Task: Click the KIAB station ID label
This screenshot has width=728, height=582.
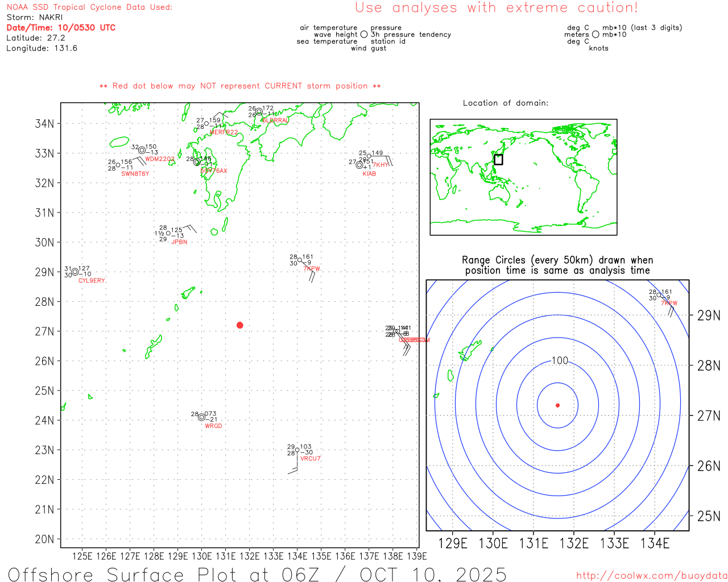Action: 369,174
